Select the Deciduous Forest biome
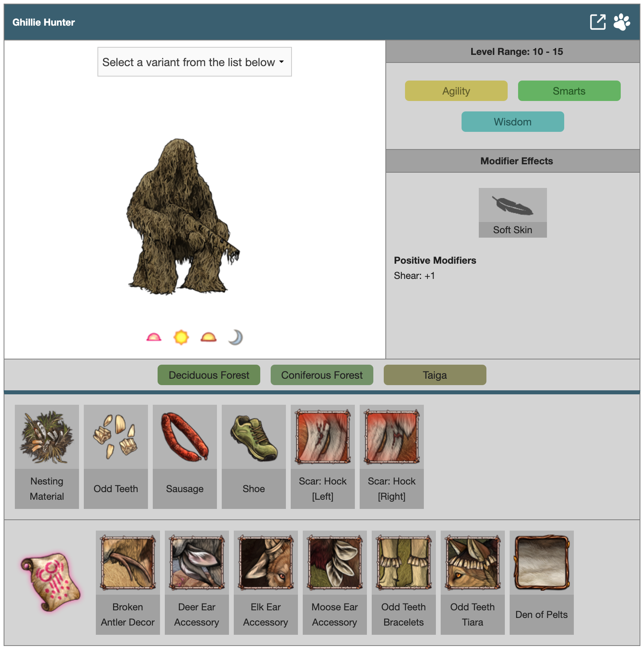The image size is (644, 650). click(x=209, y=375)
